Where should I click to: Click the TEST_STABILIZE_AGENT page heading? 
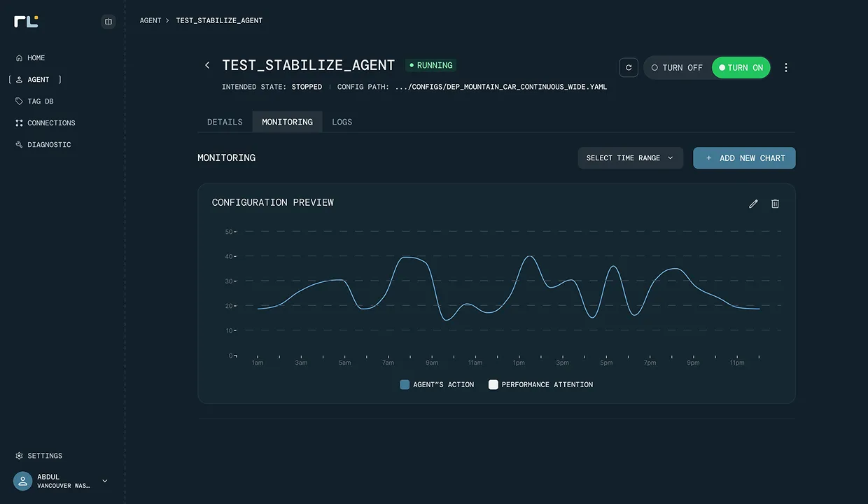click(309, 65)
